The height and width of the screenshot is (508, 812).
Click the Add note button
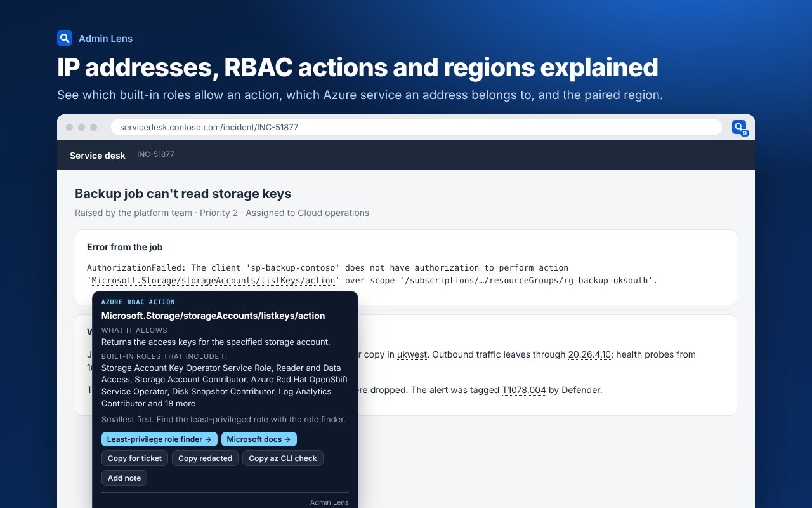click(x=124, y=478)
